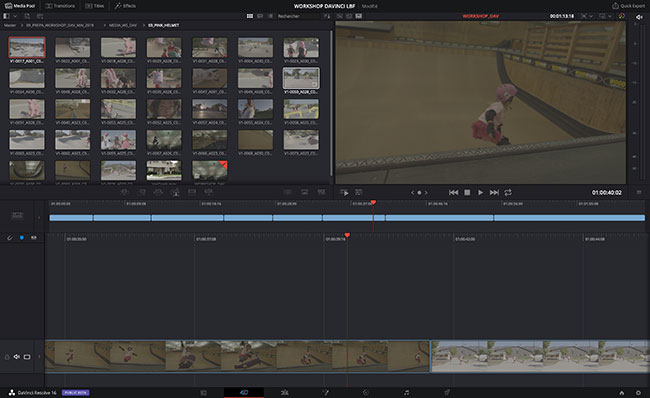Toggle the viewer tools icon
Viewport: 650px width, 398px height.
[x=359, y=192]
